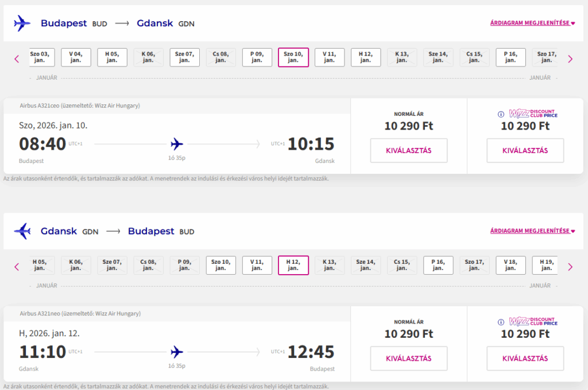The image size is (588, 390).
Task: Choose return Normál ár Kiválasztás button
Action: 408,358
